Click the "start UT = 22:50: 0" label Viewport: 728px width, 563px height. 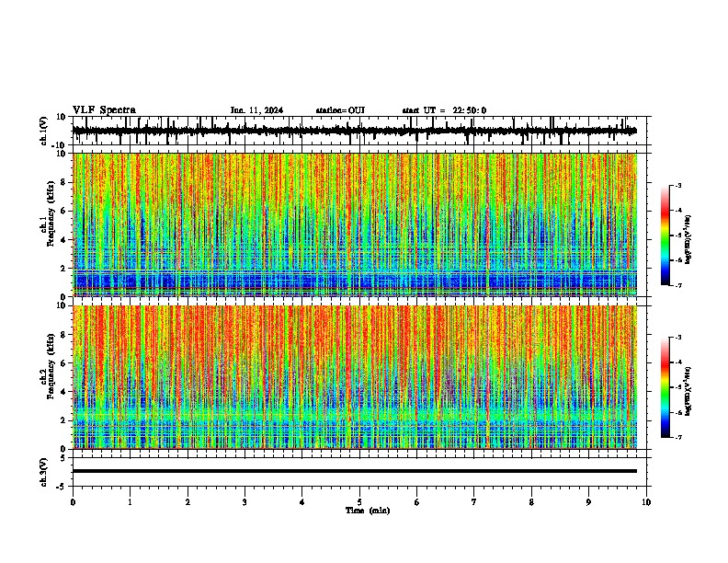pos(444,110)
